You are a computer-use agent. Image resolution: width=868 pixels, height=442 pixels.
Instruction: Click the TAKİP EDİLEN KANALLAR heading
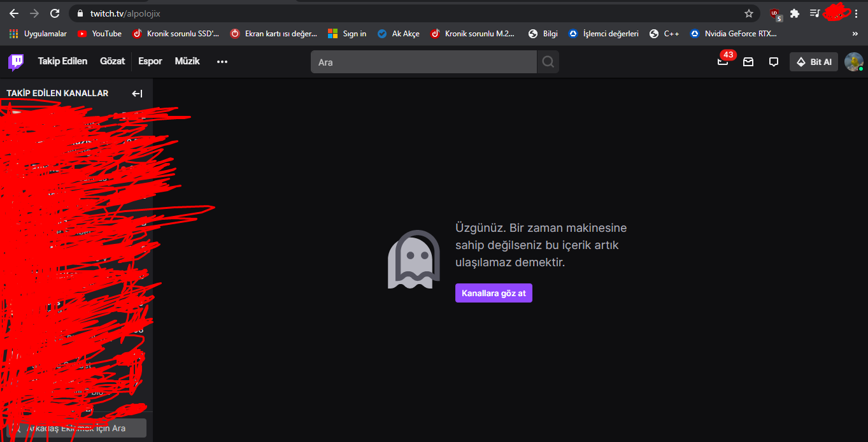point(57,93)
